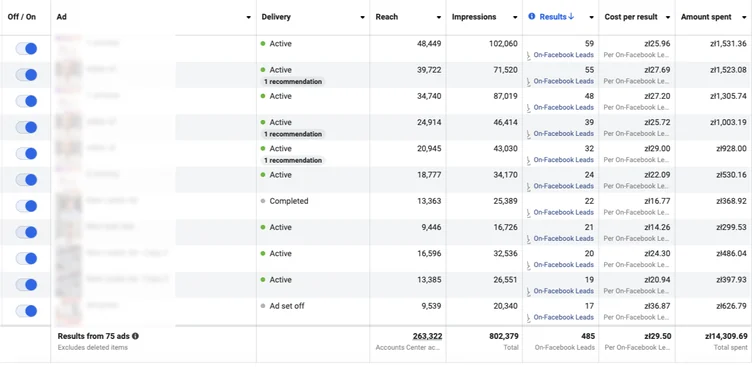The width and height of the screenshot is (756, 367).
Task: Click the cost per result zł36.87 cell
Action: point(657,306)
